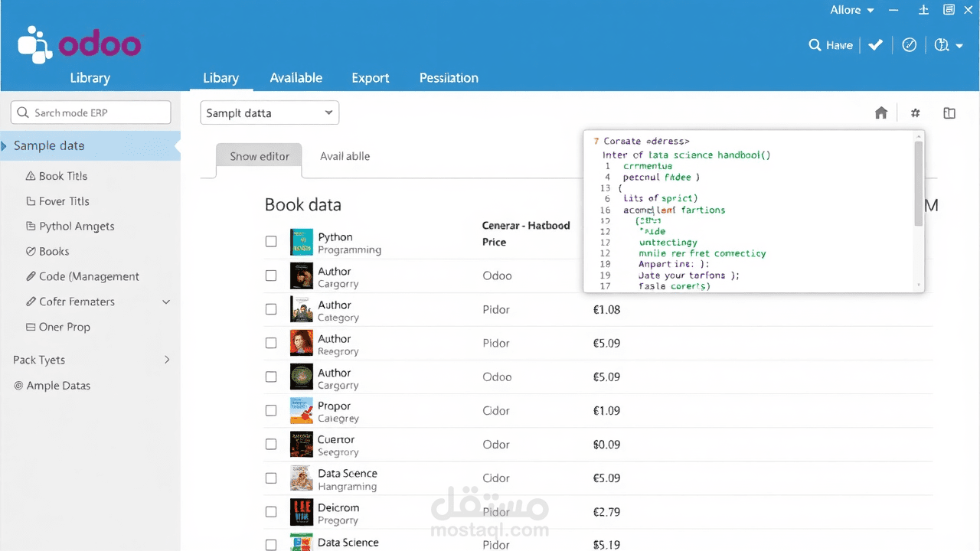Screen dimensions: 980x551
Task: Open Pythol Amgets sidebar item
Action: 77,227
